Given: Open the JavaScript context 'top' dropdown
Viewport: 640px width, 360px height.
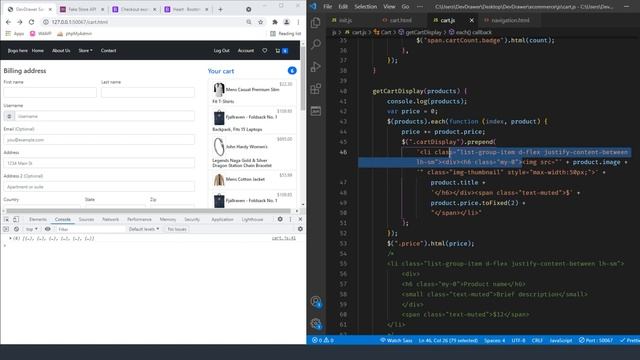Looking at the screenshot, I should 31,229.
